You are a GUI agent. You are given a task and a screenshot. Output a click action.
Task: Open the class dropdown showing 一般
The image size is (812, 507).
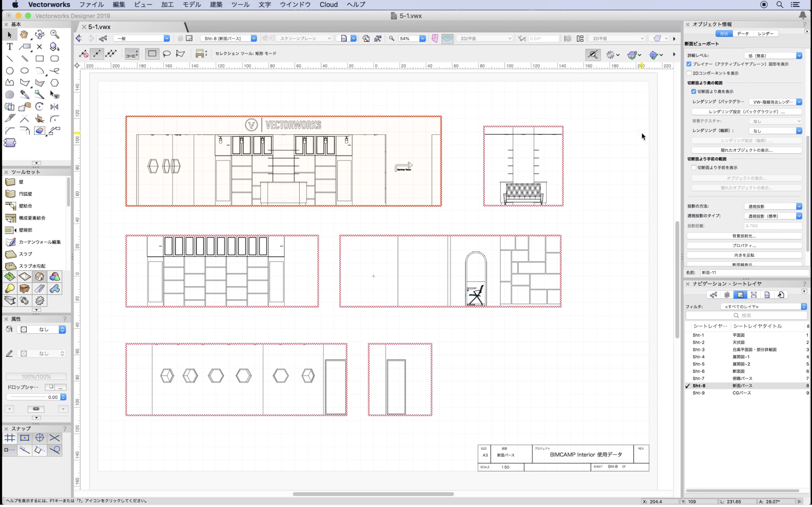(141, 39)
